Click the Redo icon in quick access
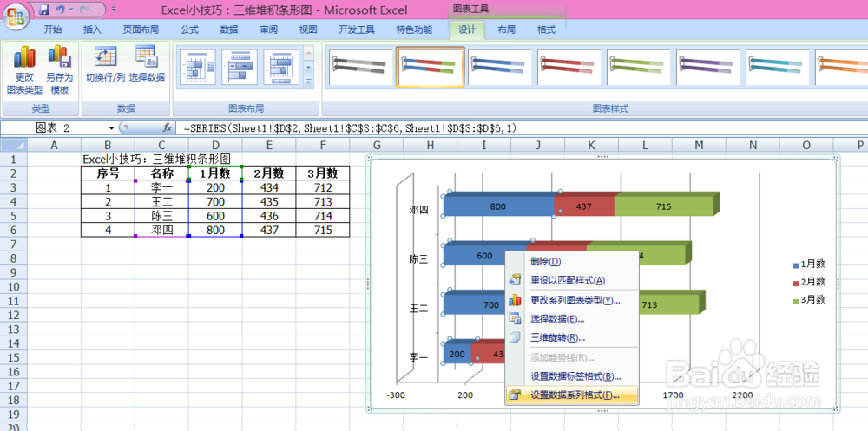868x431 pixels. (x=84, y=10)
